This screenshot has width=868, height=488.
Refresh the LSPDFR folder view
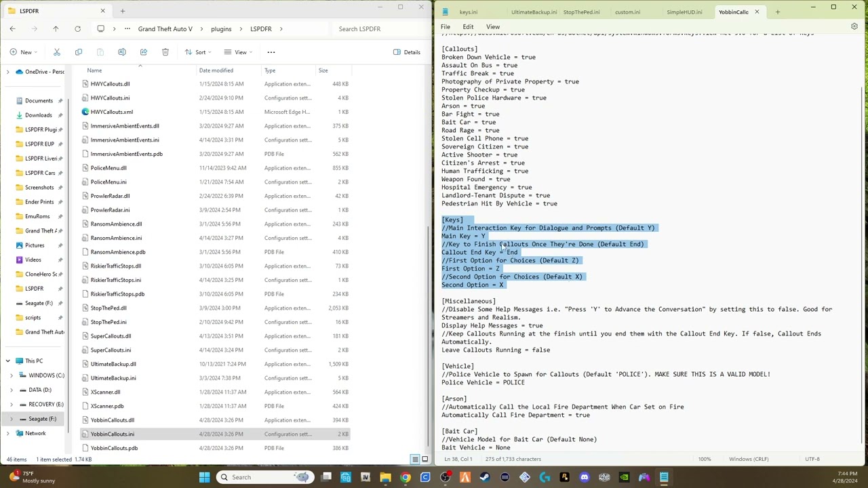[77, 28]
